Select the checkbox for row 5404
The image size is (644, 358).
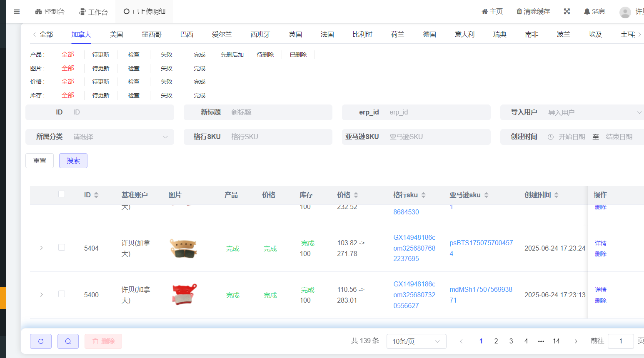[62, 248]
